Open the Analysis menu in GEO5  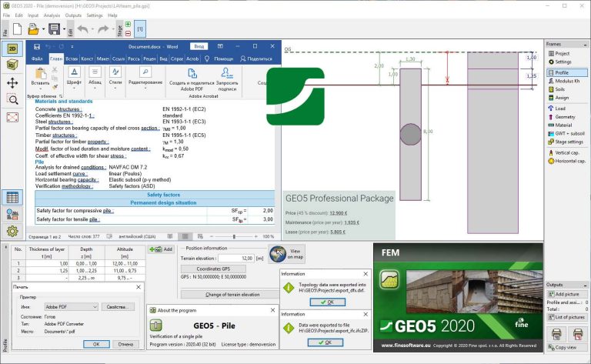(52, 15)
